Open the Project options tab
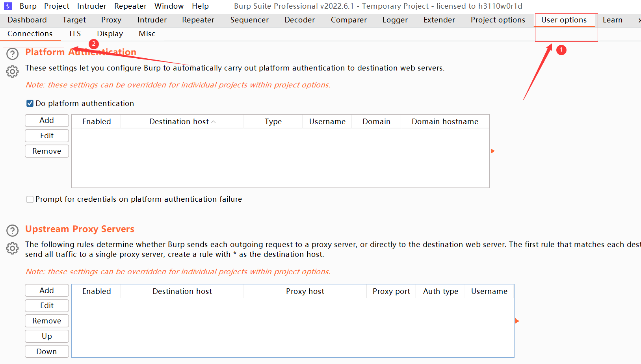Image resolution: width=641 pixels, height=364 pixels. [498, 20]
